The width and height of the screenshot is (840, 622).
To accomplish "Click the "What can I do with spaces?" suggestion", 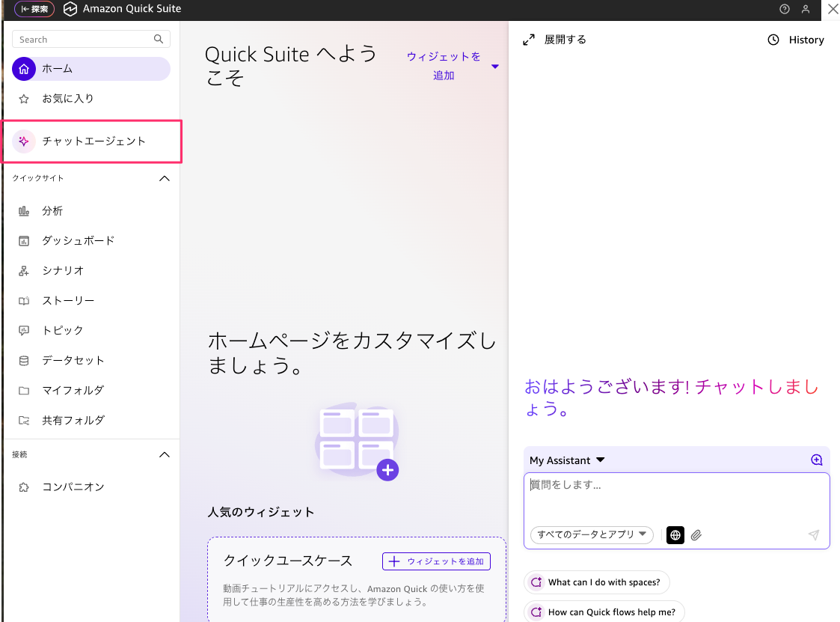I will (x=597, y=582).
